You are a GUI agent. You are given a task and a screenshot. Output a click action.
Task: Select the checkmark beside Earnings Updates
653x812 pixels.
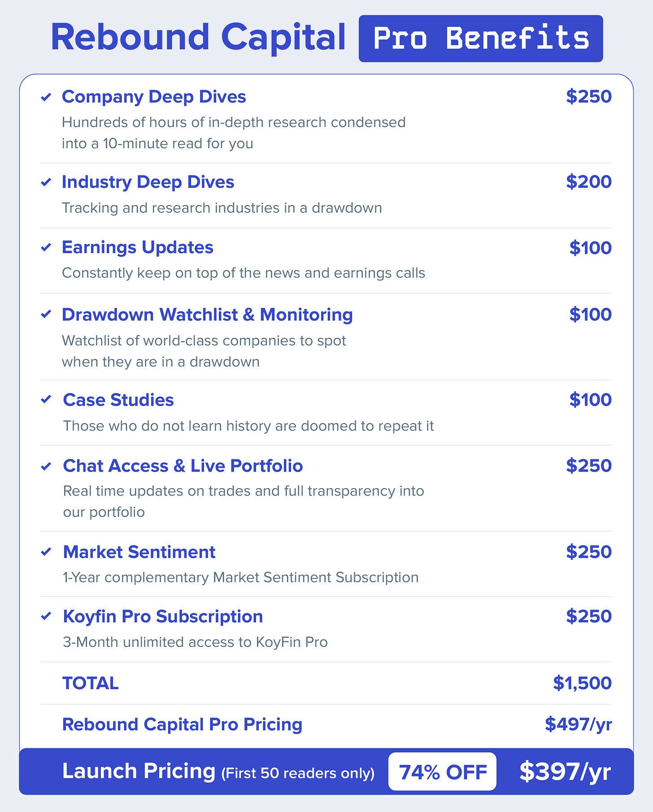(x=46, y=247)
